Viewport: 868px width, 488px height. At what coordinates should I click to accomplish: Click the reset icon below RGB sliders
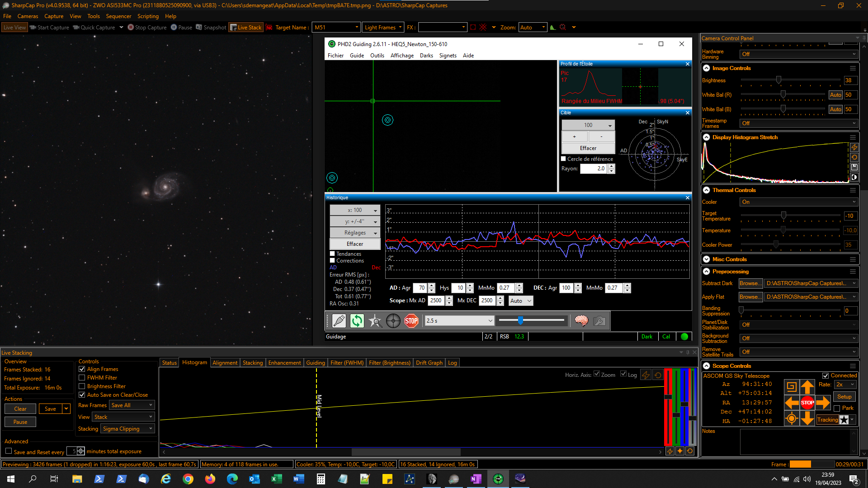[689, 451]
